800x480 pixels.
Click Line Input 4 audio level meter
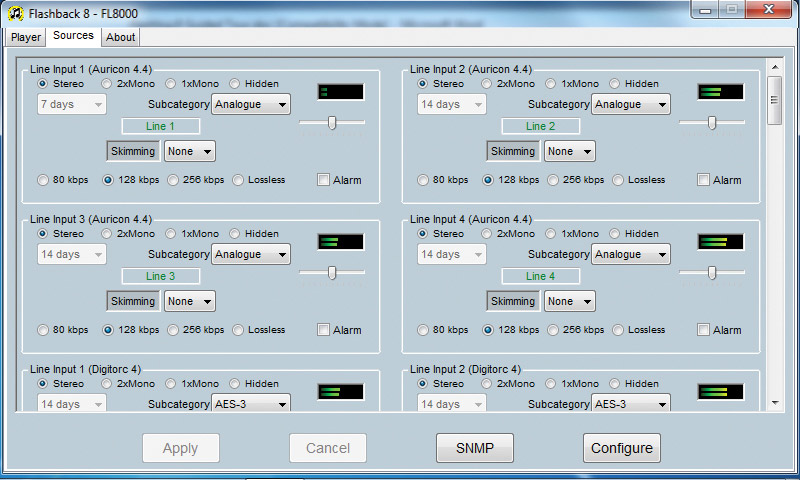coord(721,242)
